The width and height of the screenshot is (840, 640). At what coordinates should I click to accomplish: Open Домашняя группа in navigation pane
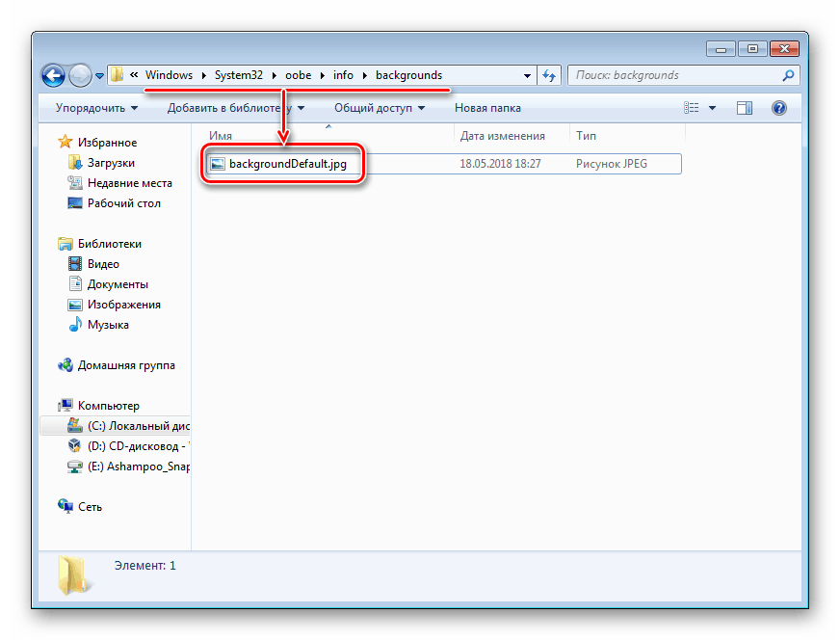pyautogui.click(x=126, y=365)
